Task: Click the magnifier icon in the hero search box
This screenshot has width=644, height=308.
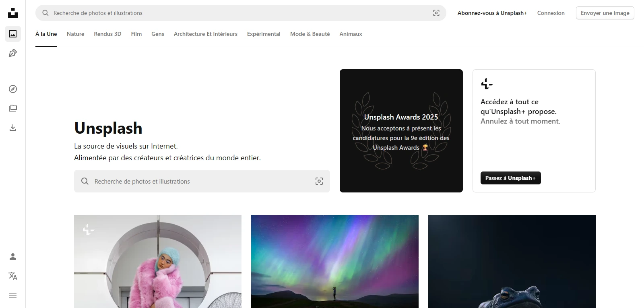Action: point(85,181)
